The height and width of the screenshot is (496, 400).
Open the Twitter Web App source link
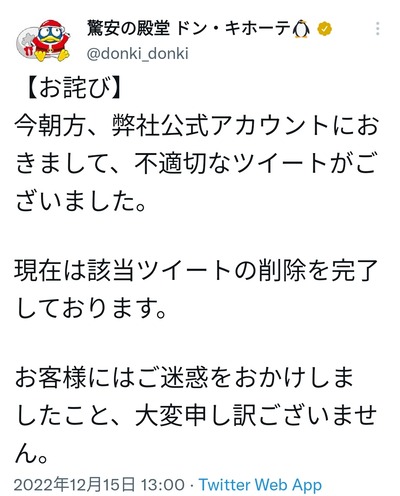coord(260,485)
